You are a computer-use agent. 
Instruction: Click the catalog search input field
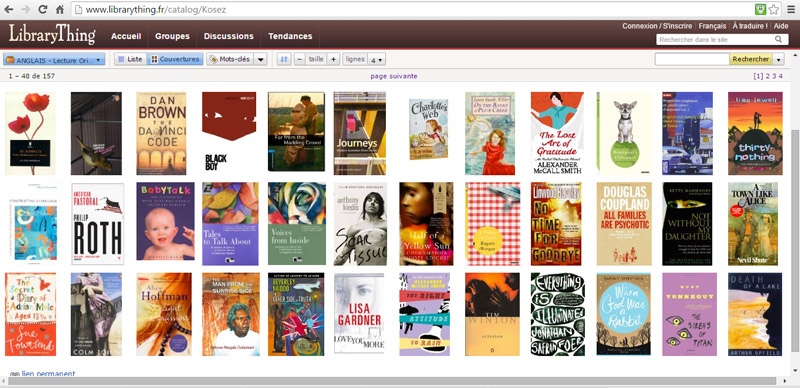[692, 59]
